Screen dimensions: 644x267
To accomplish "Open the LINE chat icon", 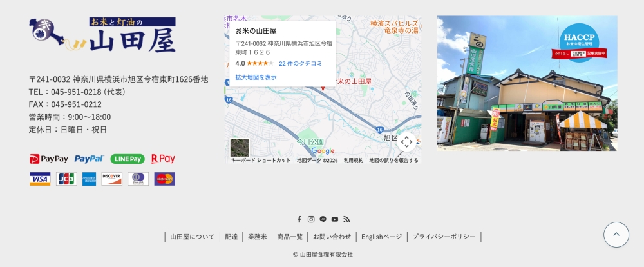I will click(323, 219).
